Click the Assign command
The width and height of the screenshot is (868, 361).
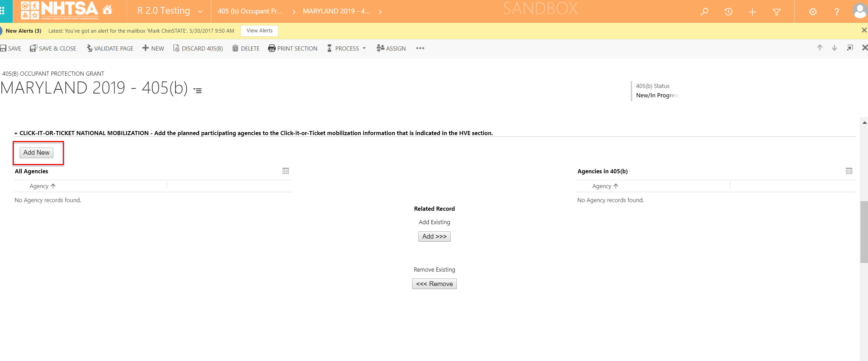391,48
